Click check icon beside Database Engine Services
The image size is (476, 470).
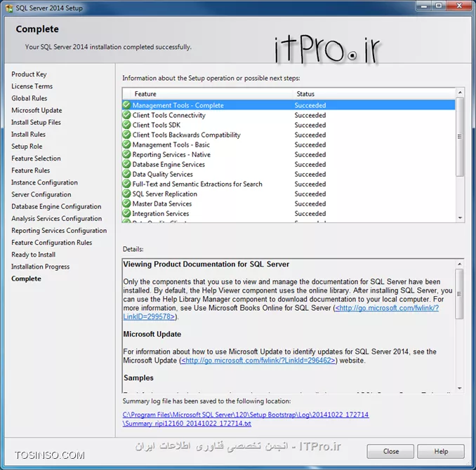126,164
